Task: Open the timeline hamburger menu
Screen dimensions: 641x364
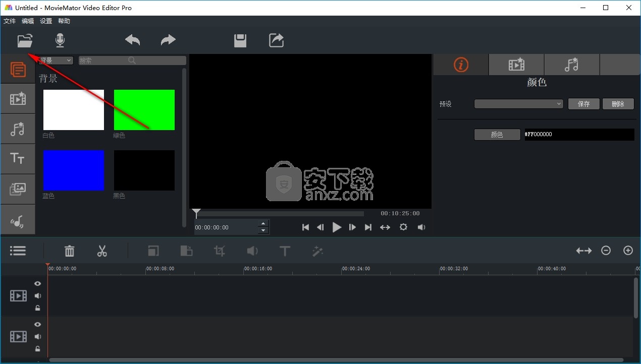Action: (x=18, y=251)
